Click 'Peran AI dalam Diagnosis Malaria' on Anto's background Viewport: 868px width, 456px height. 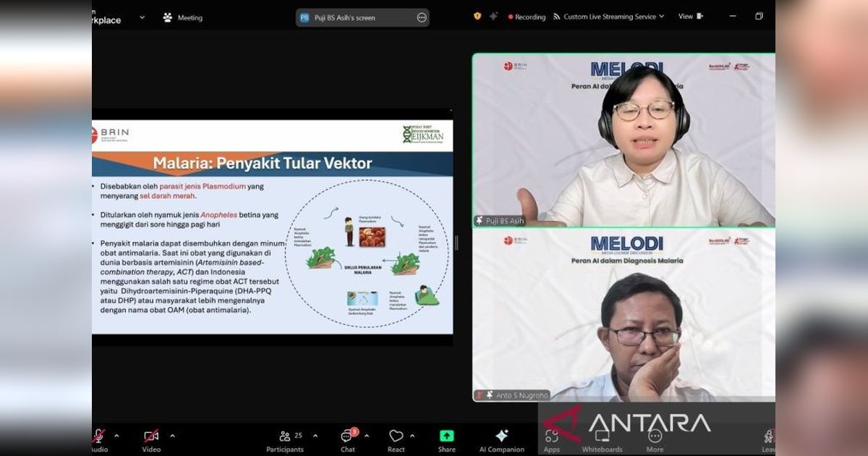[626, 261]
